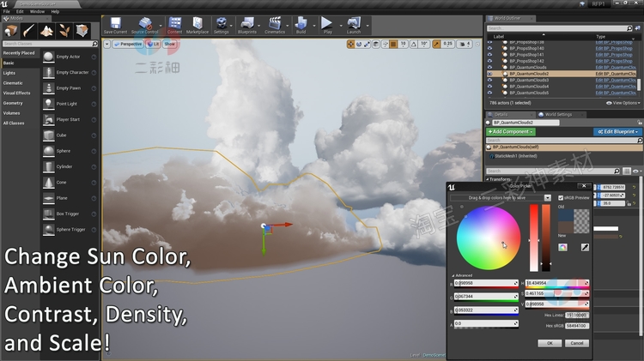The width and height of the screenshot is (644, 361).
Task: Toggle sRGB Preview checkbox
Action: [x=561, y=198]
